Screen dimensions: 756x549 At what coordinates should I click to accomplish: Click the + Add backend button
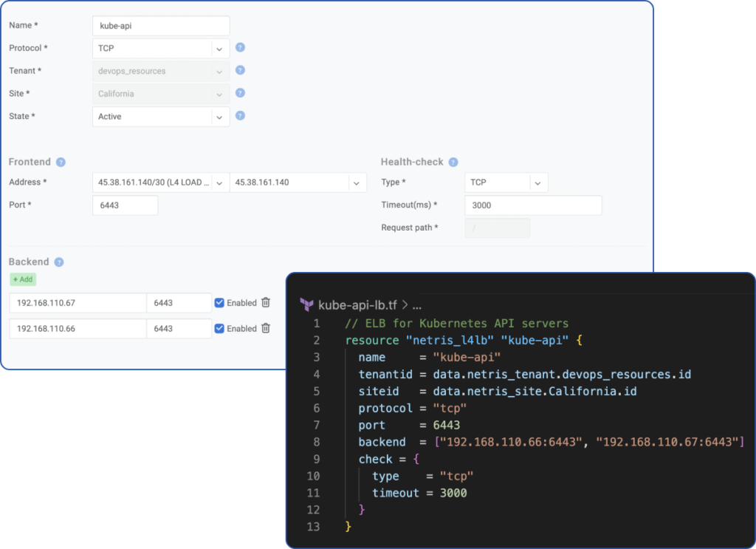pyautogui.click(x=23, y=279)
